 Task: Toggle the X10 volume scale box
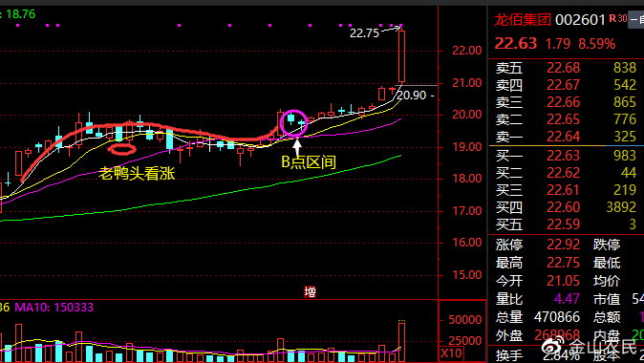[451, 352]
